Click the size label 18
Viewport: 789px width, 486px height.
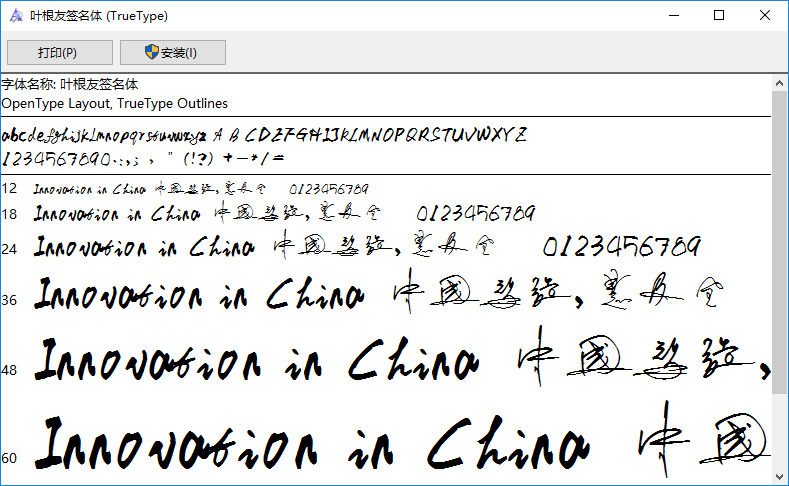click(x=9, y=214)
